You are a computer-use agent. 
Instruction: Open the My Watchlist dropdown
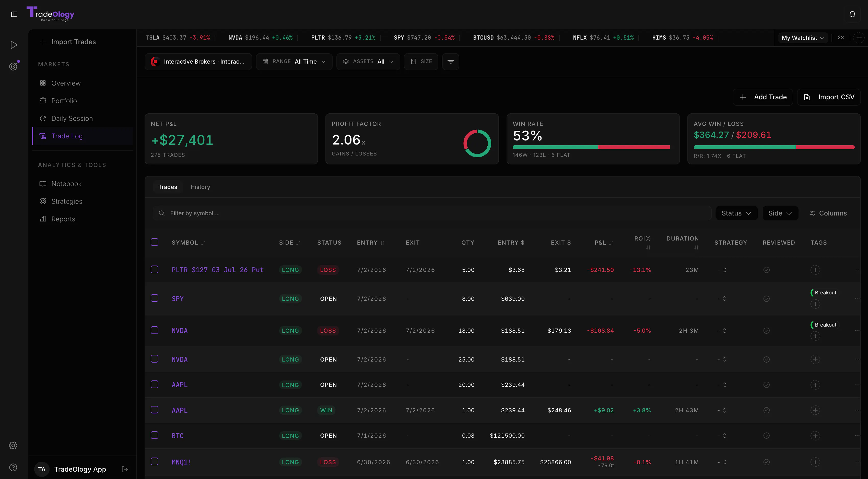803,38
